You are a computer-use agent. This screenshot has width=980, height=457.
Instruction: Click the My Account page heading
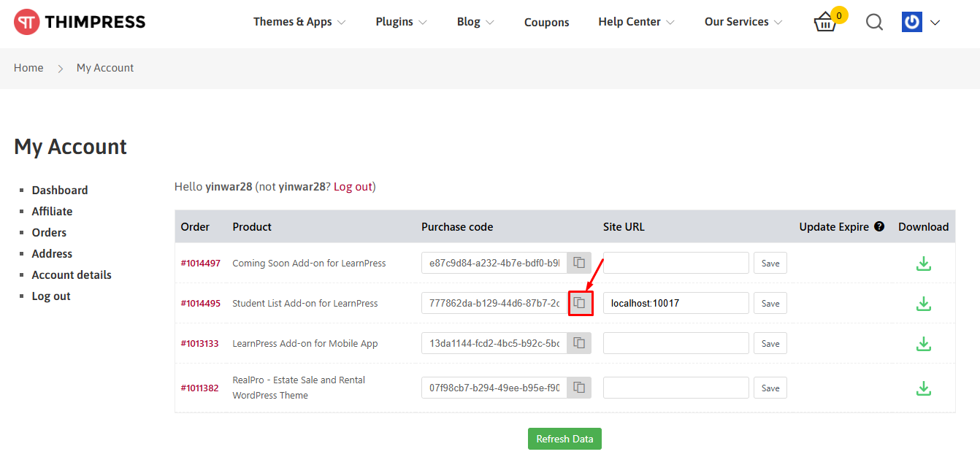[71, 147]
